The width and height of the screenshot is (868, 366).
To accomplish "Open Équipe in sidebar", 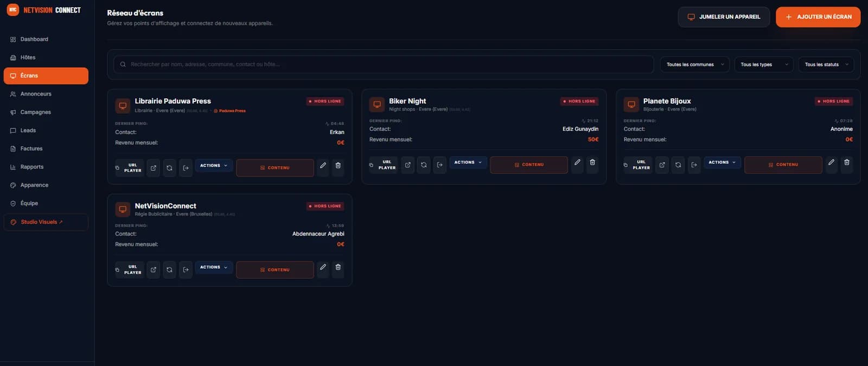I will click(x=46, y=203).
